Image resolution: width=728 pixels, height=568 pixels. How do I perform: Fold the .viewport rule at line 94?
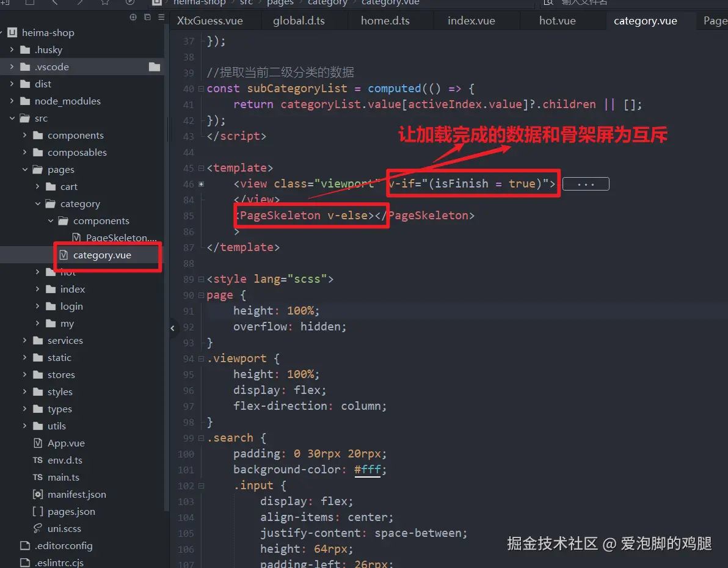click(x=201, y=359)
